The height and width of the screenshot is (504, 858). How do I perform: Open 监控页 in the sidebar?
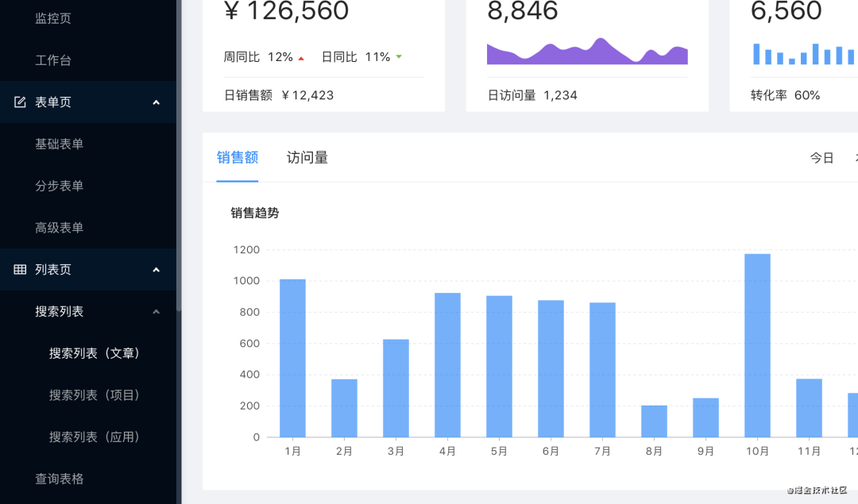(x=53, y=18)
